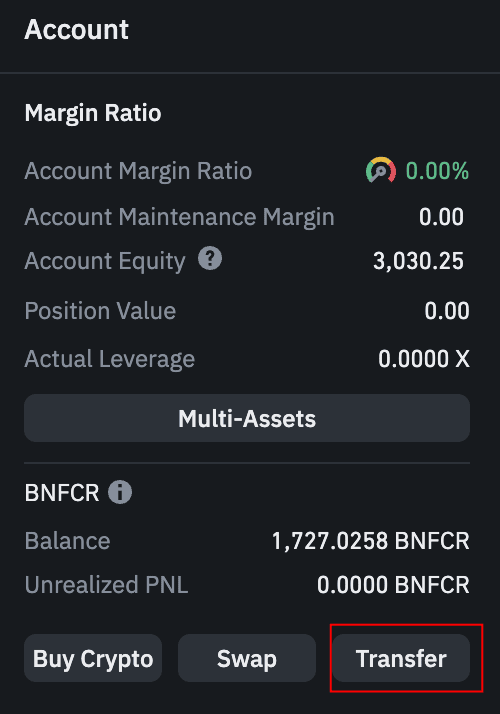
Task: Click the Actual Leverage 0.0000 X value
Action: pos(424,359)
